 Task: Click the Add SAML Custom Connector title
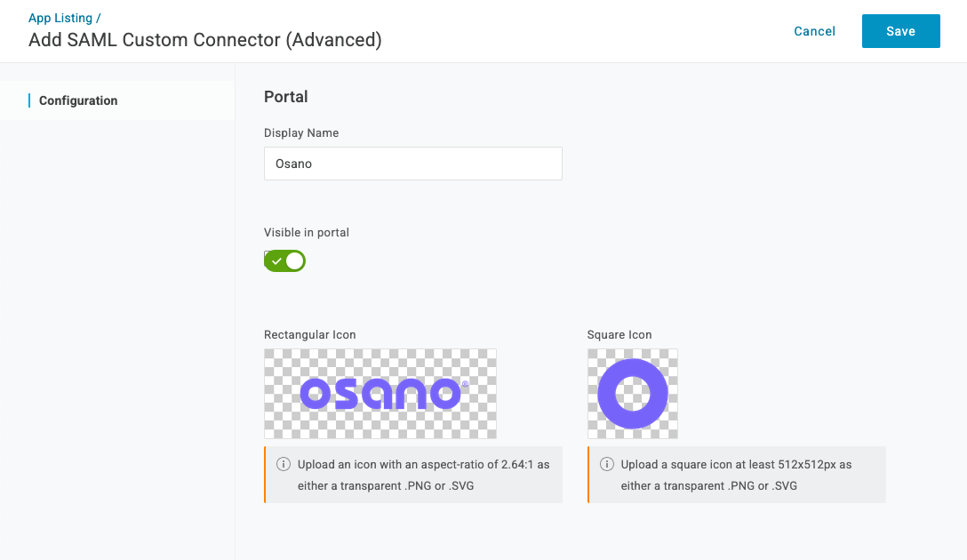point(205,40)
